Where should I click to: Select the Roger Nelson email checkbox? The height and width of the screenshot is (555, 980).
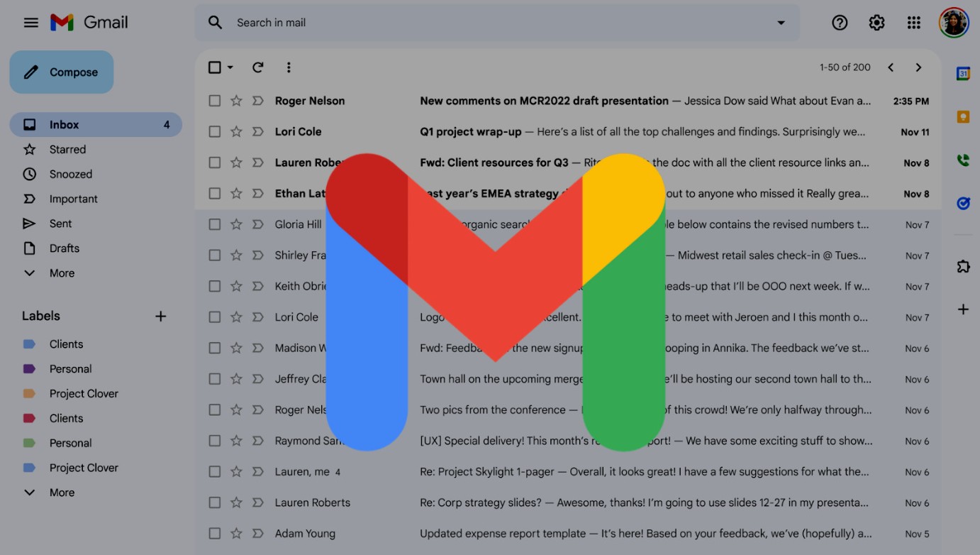(x=215, y=101)
